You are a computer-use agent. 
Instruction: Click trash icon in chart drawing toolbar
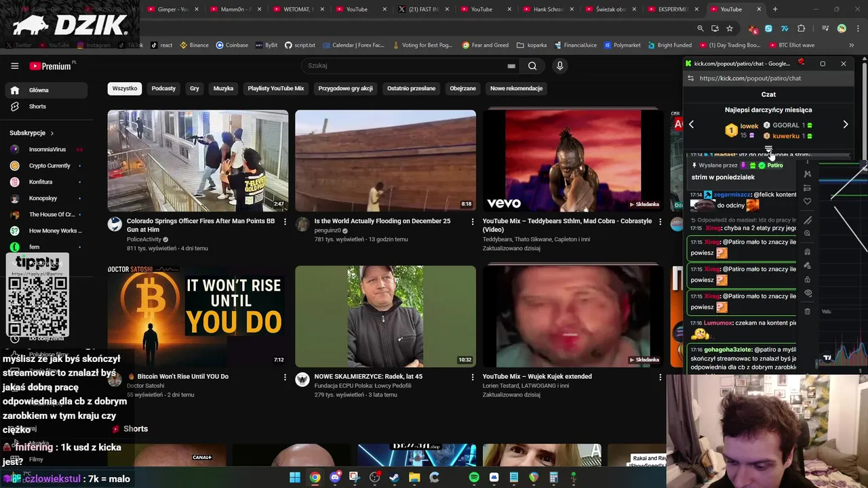pos(807,311)
